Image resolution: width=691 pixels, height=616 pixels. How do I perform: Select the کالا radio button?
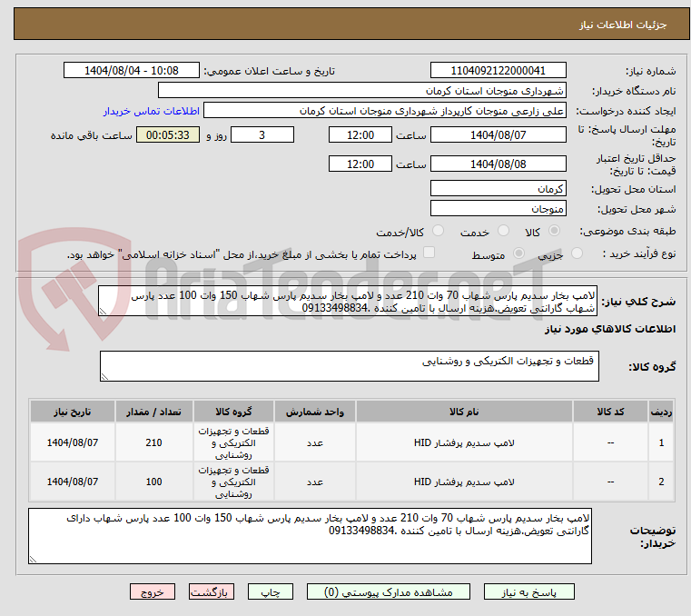[x=555, y=231]
